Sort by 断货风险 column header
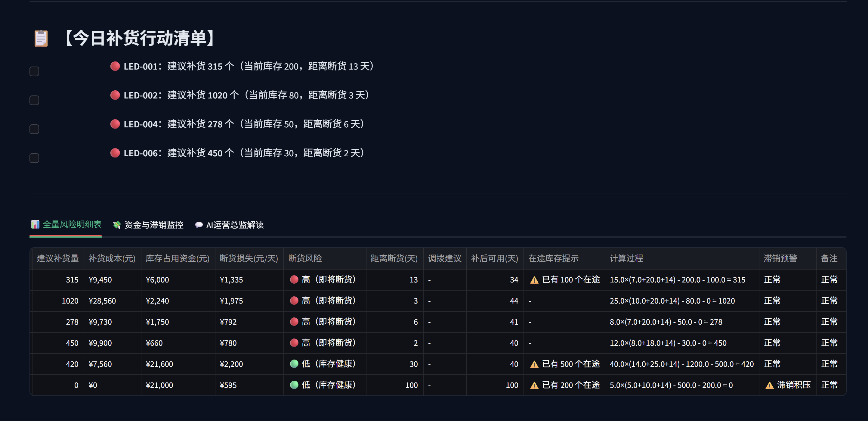 click(x=325, y=258)
